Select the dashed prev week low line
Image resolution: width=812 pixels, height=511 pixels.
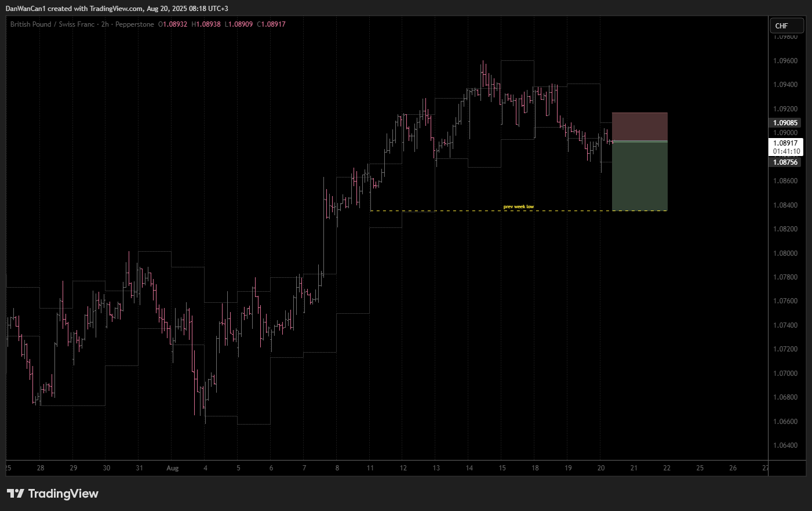pos(519,211)
